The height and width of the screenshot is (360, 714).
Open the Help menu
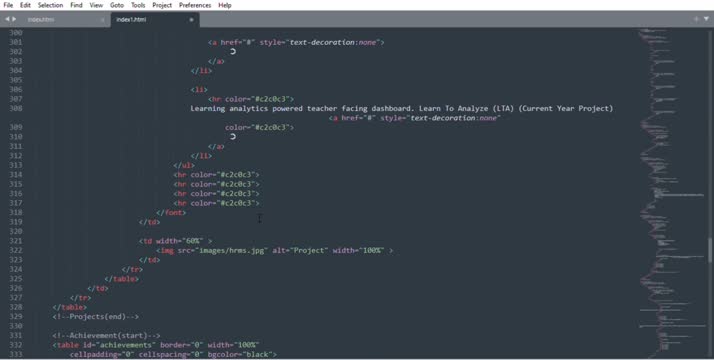(224, 5)
